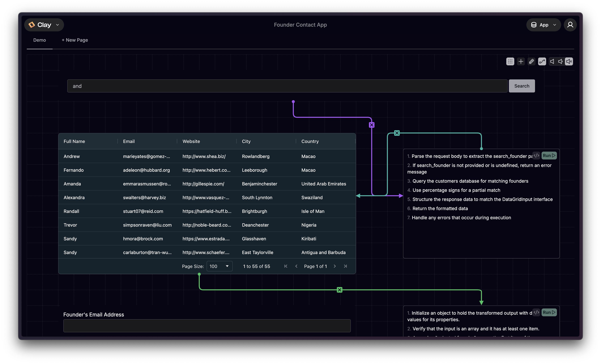Click the Founder's Email Address input field
Image resolution: width=601 pixels, height=364 pixels.
pos(207,326)
